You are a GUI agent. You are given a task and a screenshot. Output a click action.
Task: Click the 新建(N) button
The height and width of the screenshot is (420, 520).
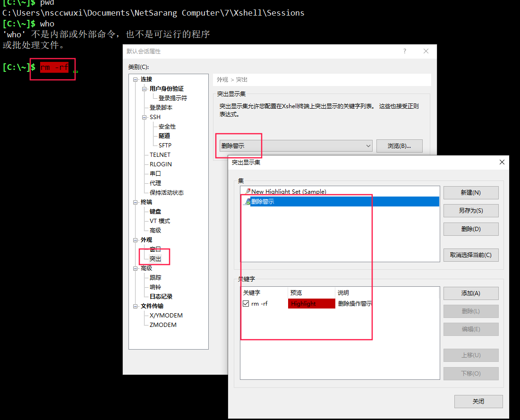[x=471, y=193]
